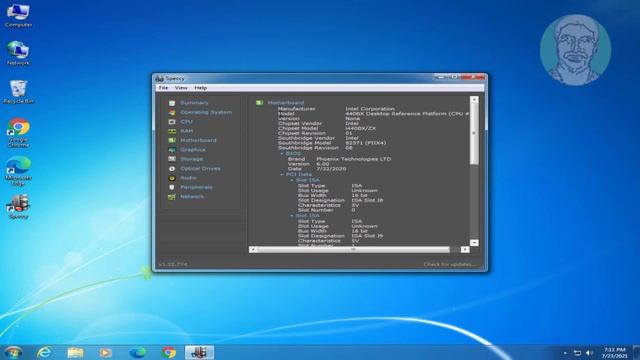Select the Network desktop icon
Image resolution: width=640 pixels, height=360 pixels.
18,53
